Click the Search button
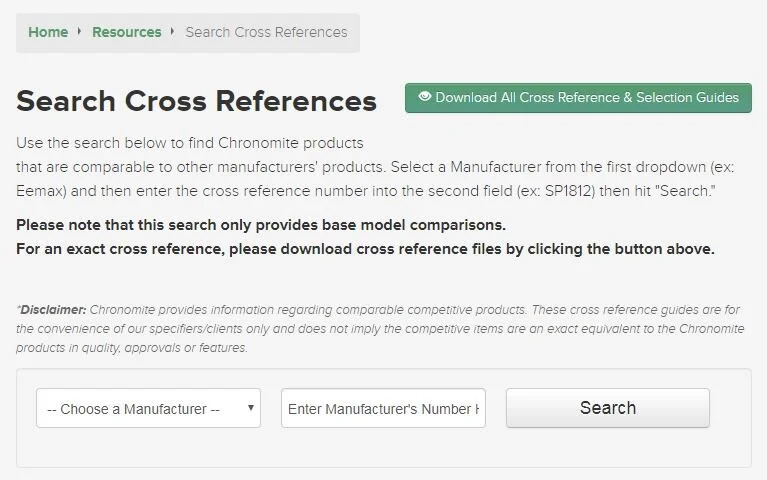 (608, 408)
